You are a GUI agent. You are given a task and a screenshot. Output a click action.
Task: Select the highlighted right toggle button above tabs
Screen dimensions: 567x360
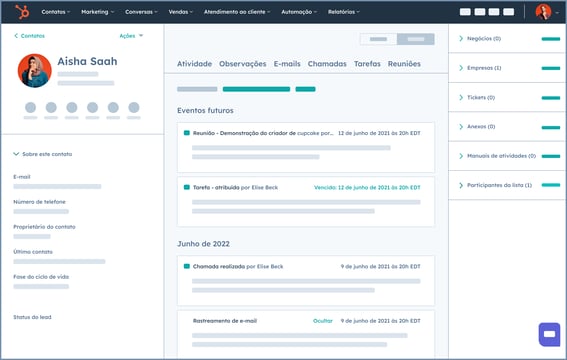point(415,39)
